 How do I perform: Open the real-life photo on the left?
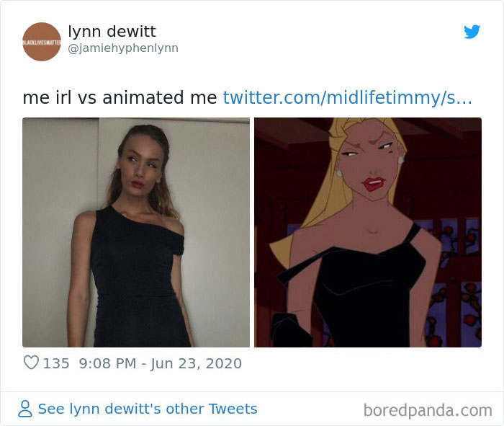point(136,232)
